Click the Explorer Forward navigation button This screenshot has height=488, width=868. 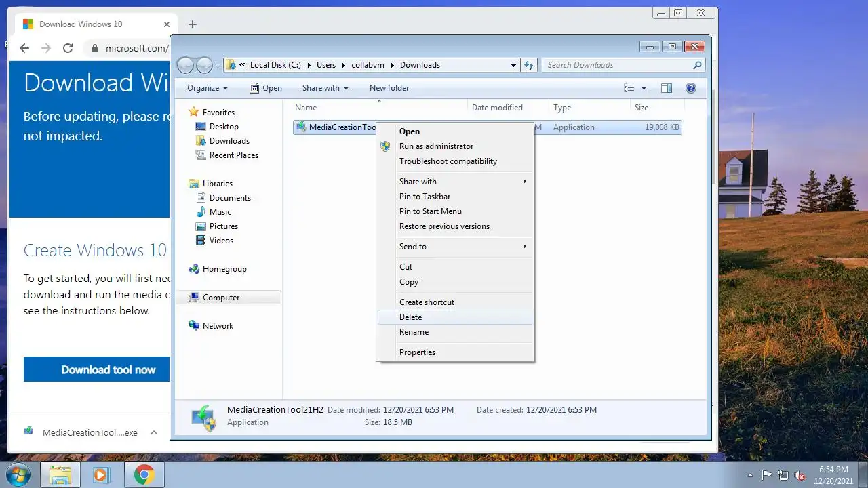204,65
